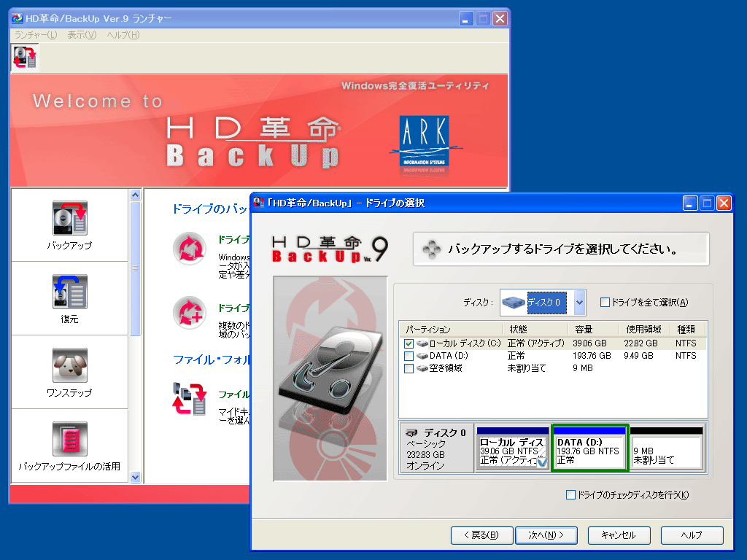Click launcher sidebar scroll down arrow

coord(135,477)
